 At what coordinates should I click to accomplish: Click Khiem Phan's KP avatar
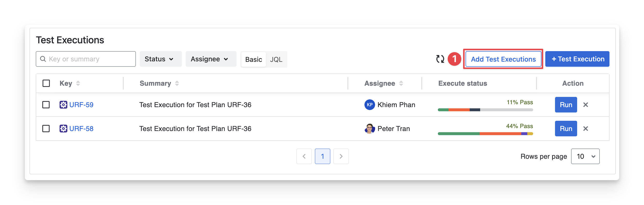point(370,105)
